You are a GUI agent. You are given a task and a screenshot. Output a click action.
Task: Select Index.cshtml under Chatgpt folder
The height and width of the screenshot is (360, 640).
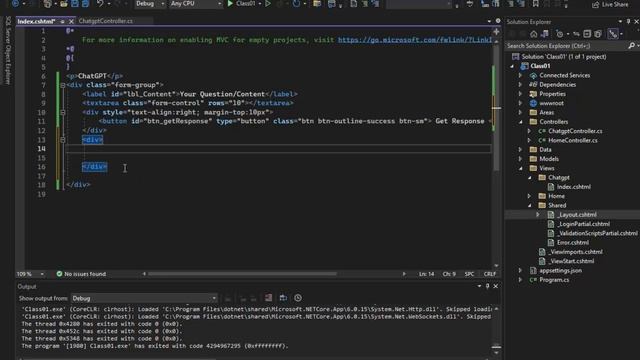click(573, 187)
